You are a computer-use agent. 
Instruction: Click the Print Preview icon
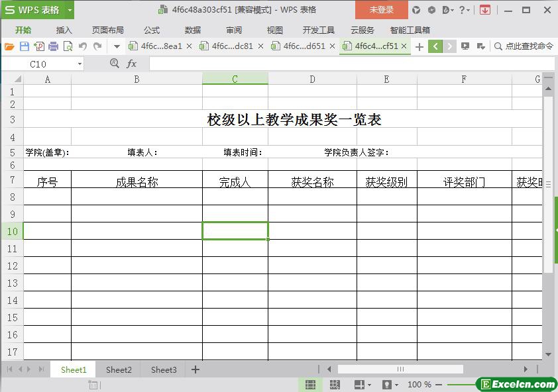pos(68,46)
